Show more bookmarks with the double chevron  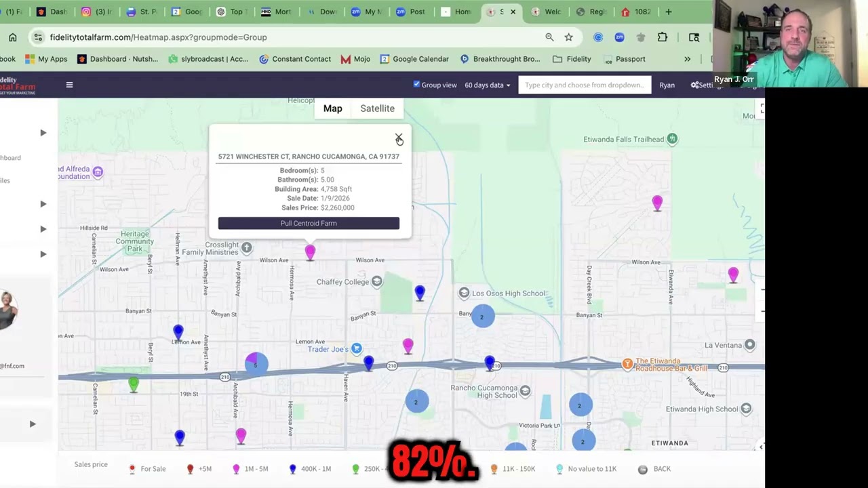point(687,59)
